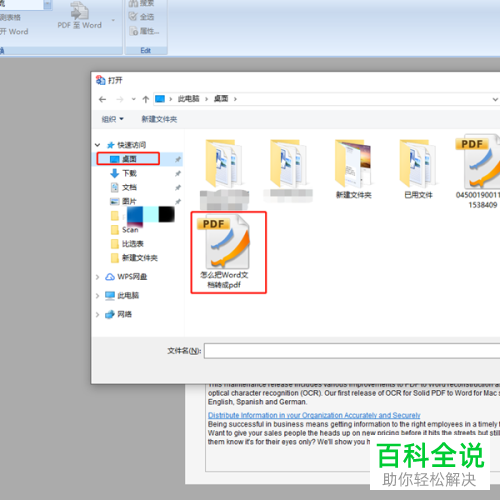Select WPS网盘 in the sidebar
This screenshot has width=500, height=500.
[126, 277]
